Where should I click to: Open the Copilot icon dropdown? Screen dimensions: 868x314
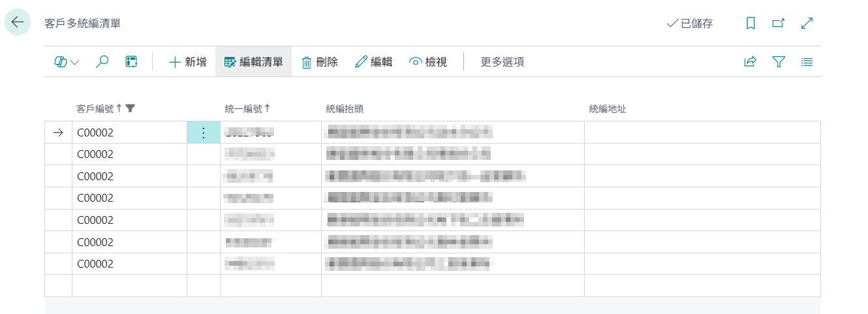click(x=67, y=62)
